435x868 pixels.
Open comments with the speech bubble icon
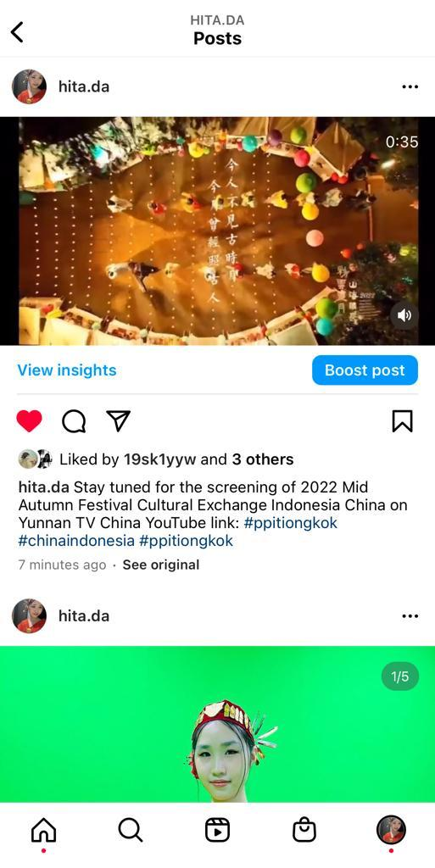tap(74, 421)
